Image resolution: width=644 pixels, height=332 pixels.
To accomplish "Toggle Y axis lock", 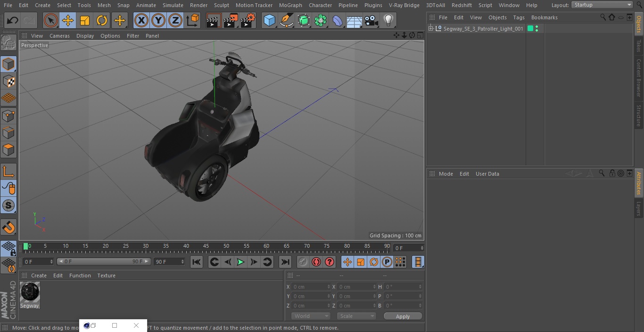I will 158,20.
